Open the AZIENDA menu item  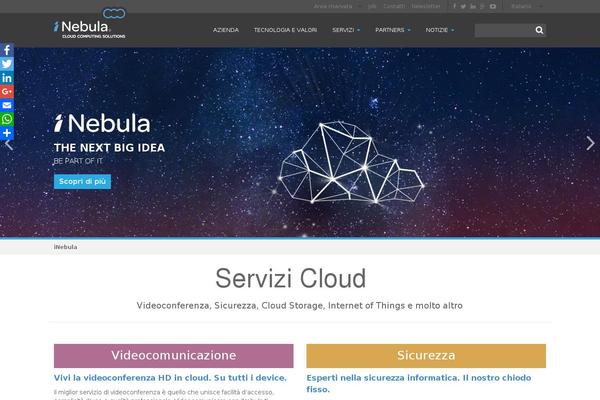(x=226, y=30)
